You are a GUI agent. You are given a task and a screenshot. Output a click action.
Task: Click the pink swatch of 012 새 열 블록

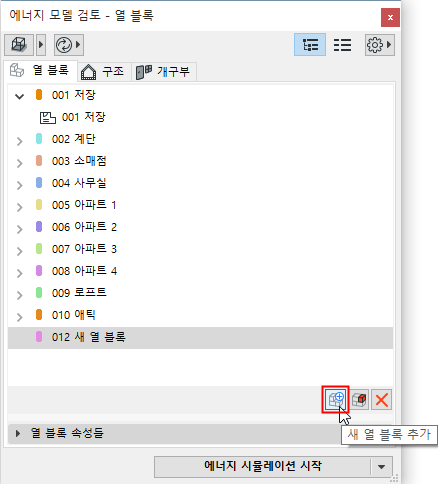pos(39,337)
